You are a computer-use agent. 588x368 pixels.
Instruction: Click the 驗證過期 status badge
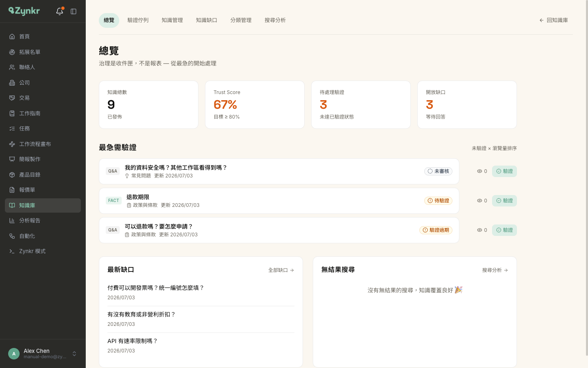[x=436, y=230]
